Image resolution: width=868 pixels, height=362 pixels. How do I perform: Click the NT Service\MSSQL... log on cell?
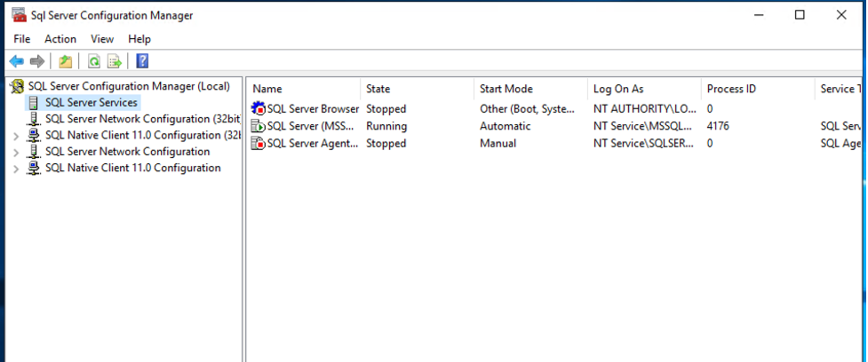pos(642,126)
